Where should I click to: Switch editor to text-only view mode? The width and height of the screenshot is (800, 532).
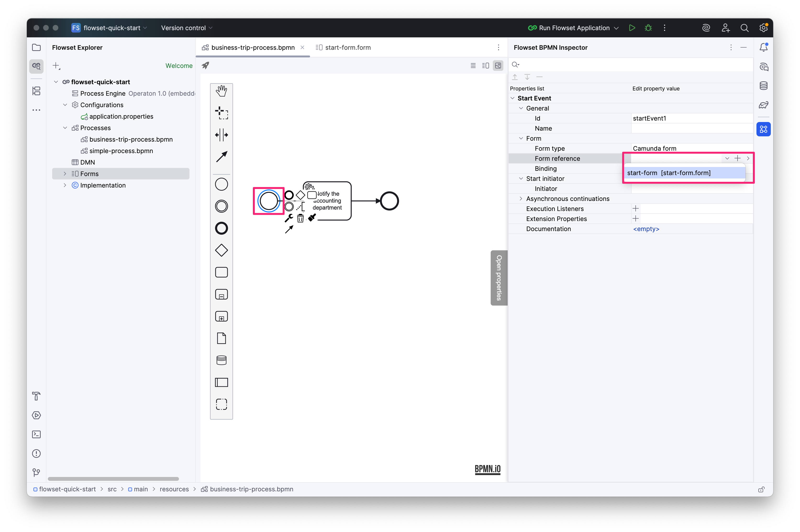click(x=473, y=66)
